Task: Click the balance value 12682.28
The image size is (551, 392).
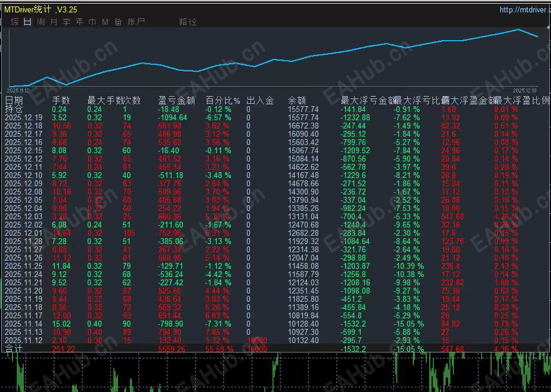Action: [303, 233]
